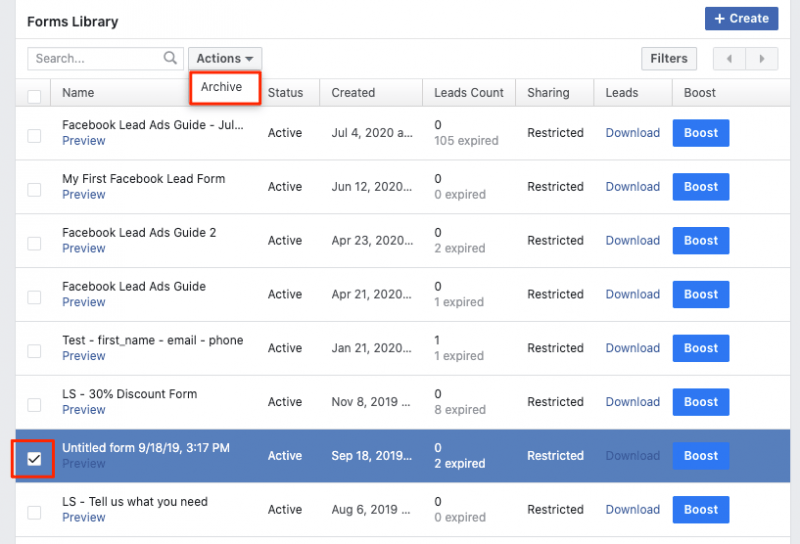Screen dimensions: 800x544
Task: Download leads for Apr 21, 2020 form
Action: point(633,294)
